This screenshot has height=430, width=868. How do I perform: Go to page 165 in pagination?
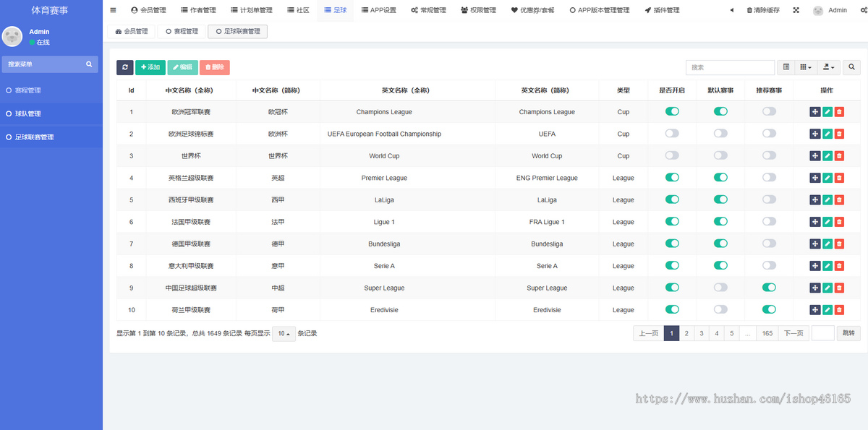(x=767, y=333)
